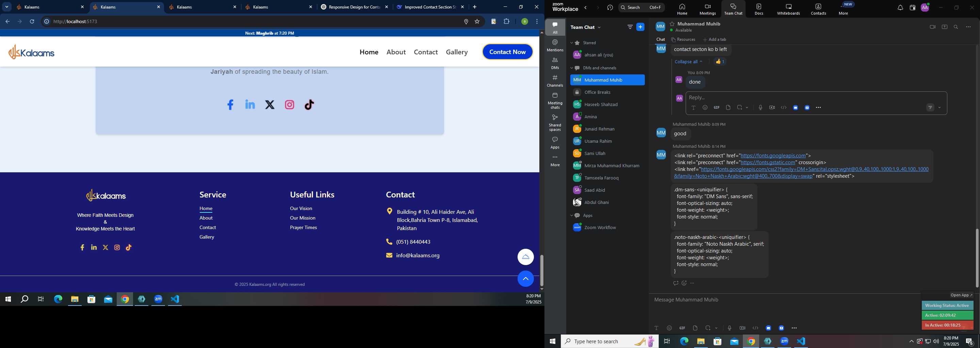Click the blue new chat plus button
This screenshot has width=980, height=348.
tap(641, 27)
